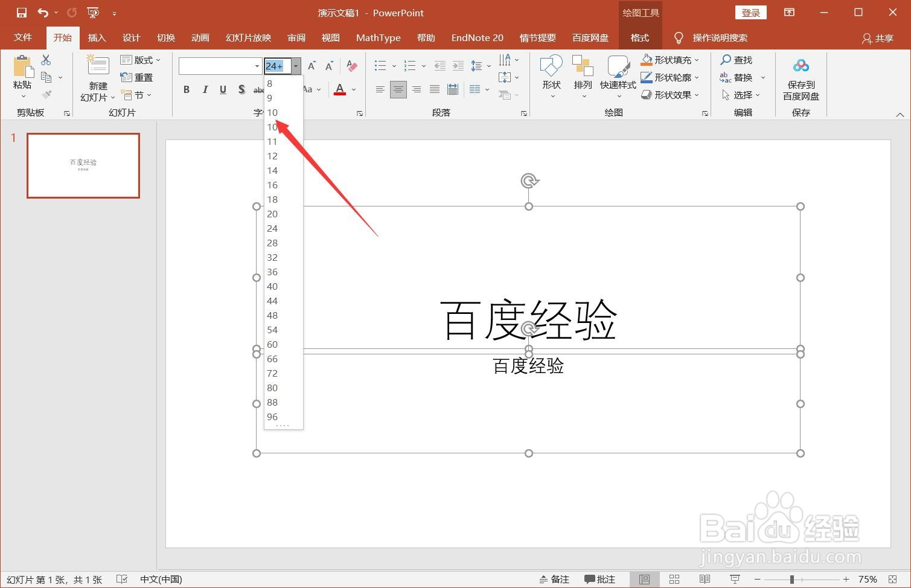Click Find (查找)
This screenshot has width=911, height=588.
pyautogui.click(x=737, y=60)
